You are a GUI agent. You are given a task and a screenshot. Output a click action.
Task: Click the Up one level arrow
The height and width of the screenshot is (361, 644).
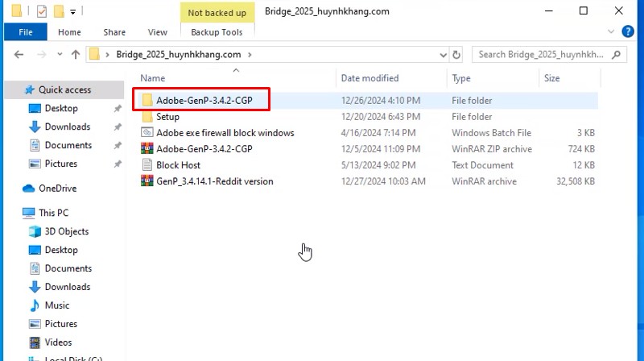point(76,55)
